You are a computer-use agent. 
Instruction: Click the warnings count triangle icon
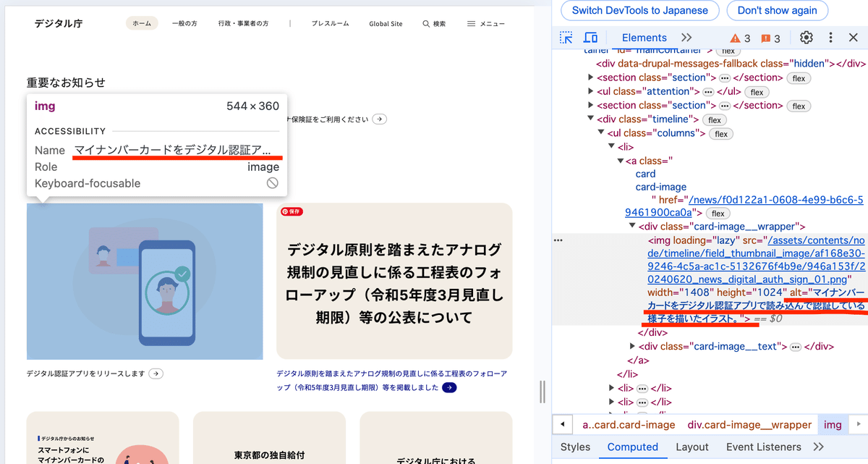click(735, 38)
